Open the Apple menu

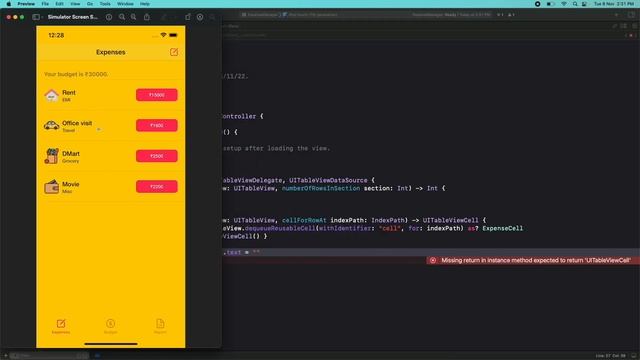click(9, 4)
